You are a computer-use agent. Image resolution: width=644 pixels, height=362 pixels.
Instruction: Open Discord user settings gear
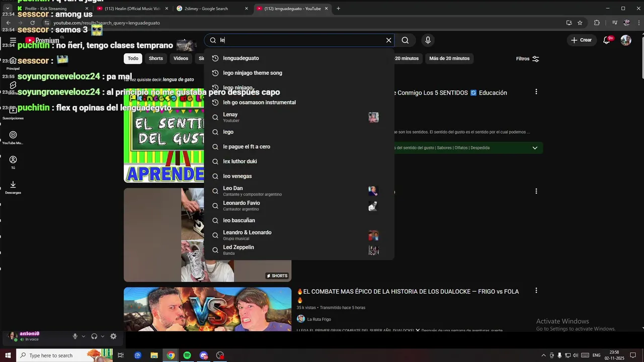click(113, 336)
